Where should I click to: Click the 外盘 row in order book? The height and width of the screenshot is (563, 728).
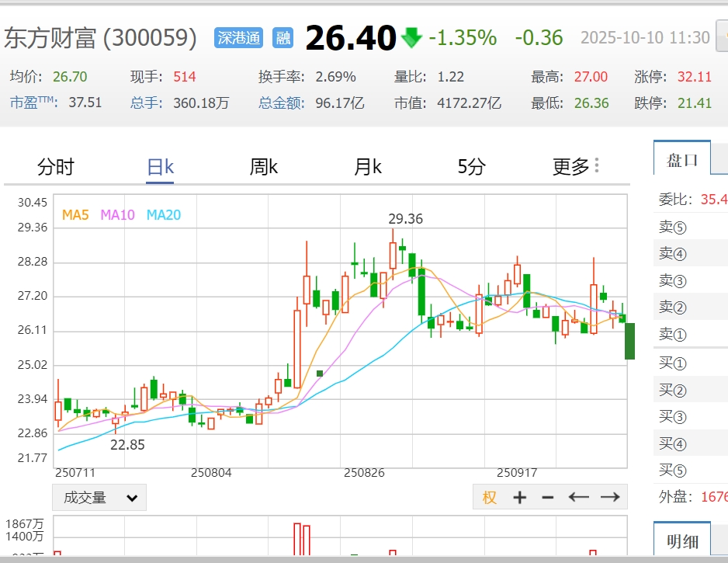point(691,496)
